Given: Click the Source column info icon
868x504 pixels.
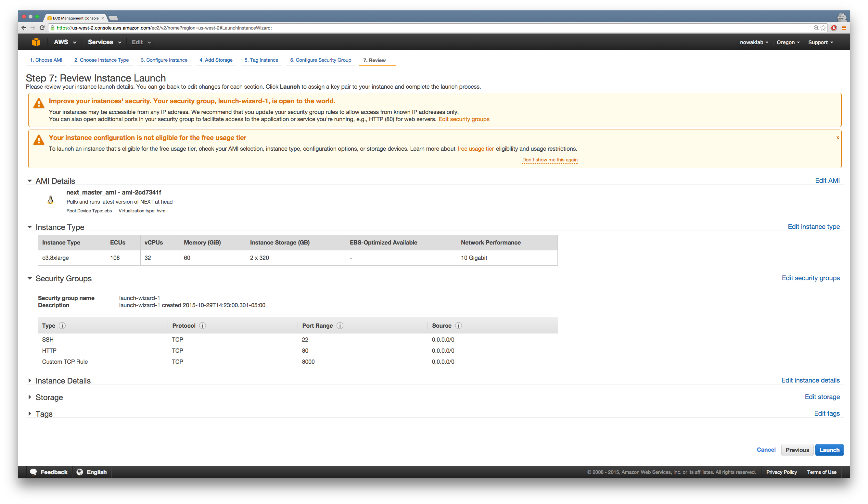Looking at the screenshot, I should pyautogui.click(x=458, y=326).
